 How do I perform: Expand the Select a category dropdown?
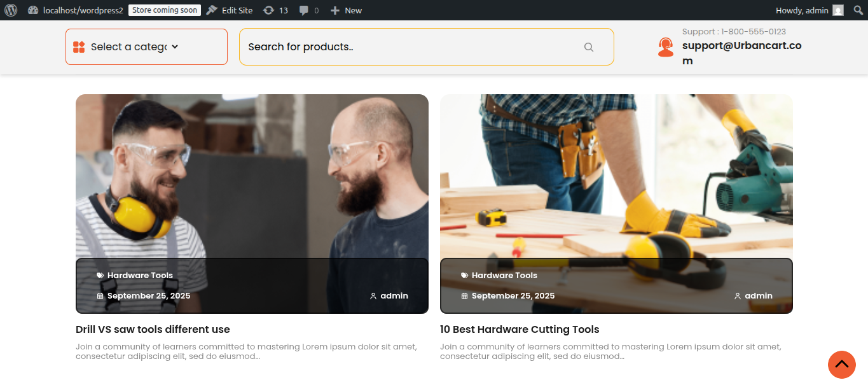click(x=146, y=46)
